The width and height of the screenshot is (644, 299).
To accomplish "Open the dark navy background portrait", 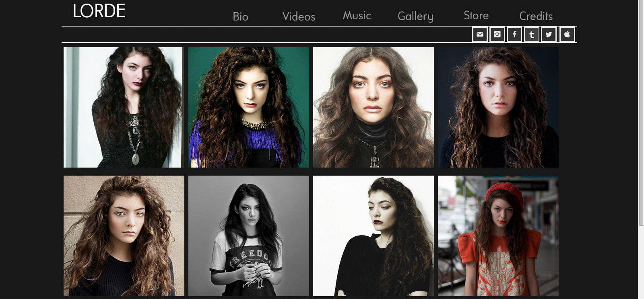I will pos(498,107).
